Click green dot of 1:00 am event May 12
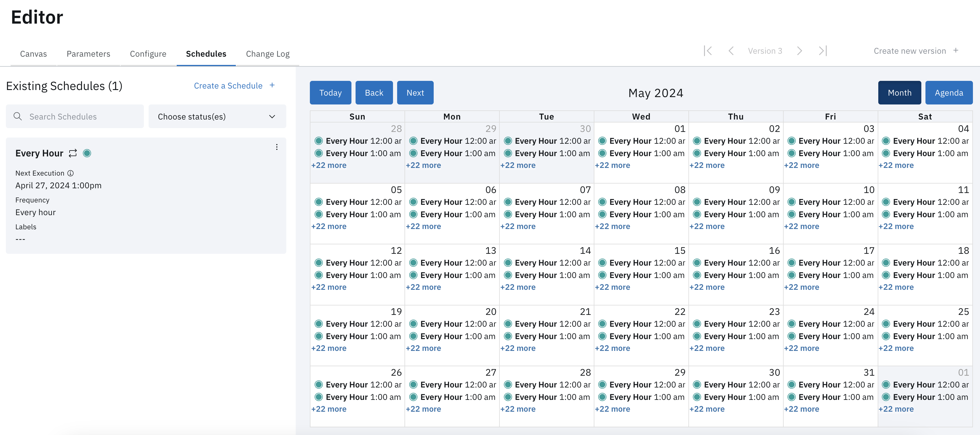Image resolution: width=980 pixels, height=435 pixels. click(x=318, y=275)
